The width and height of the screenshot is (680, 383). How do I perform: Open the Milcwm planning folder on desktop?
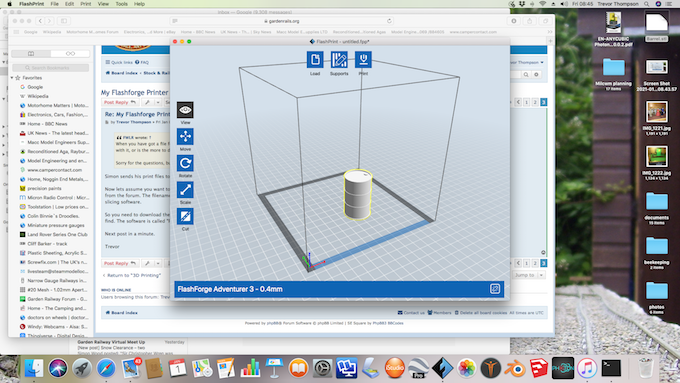click(x=613, y=74)
